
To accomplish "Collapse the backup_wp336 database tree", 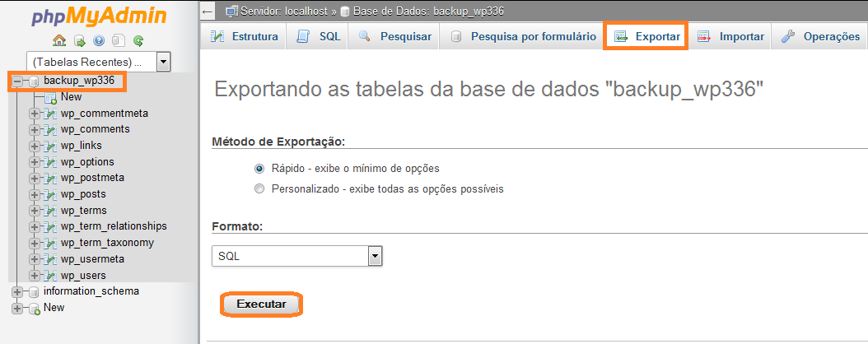I will [17, 81].
